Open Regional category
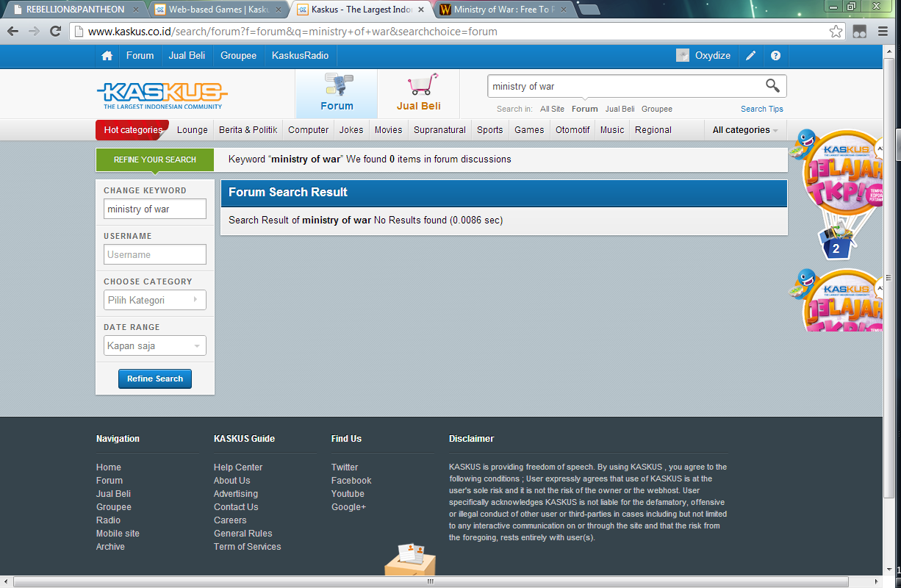This screenshot has height=588, width=901. pyautogui.click(x=653, y=130)
